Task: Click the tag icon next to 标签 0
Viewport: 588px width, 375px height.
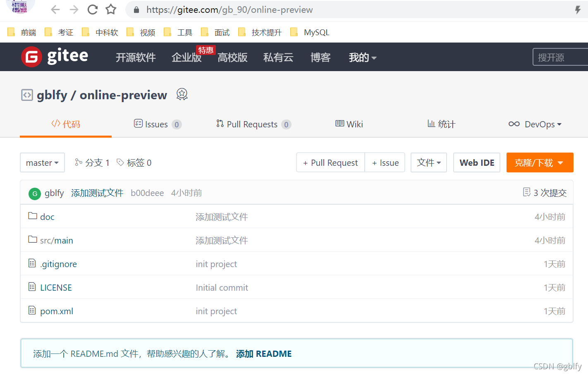Action: [x=120, y=162]
